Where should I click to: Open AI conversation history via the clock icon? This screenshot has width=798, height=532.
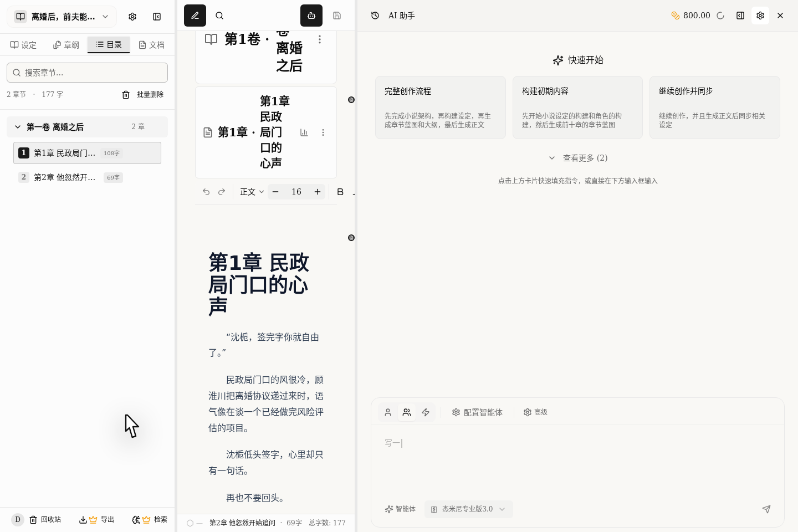coord(374,16)
